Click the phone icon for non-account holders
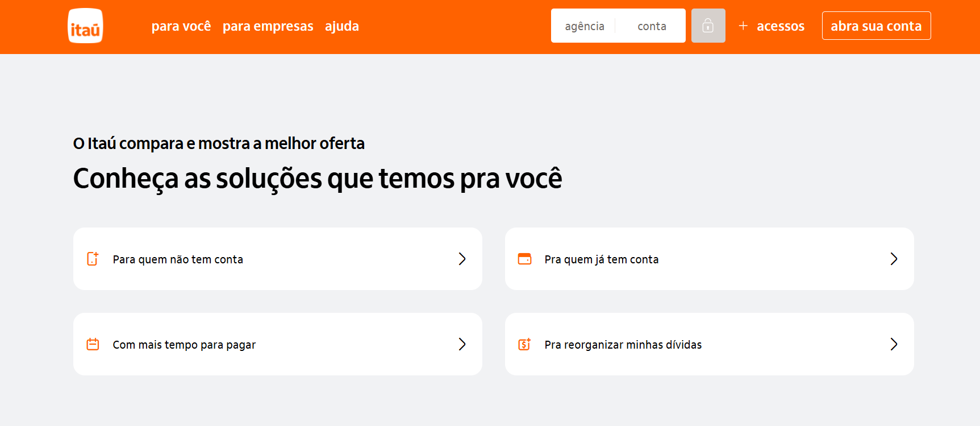This screenshot has height=426, width=980. (93, 259)
